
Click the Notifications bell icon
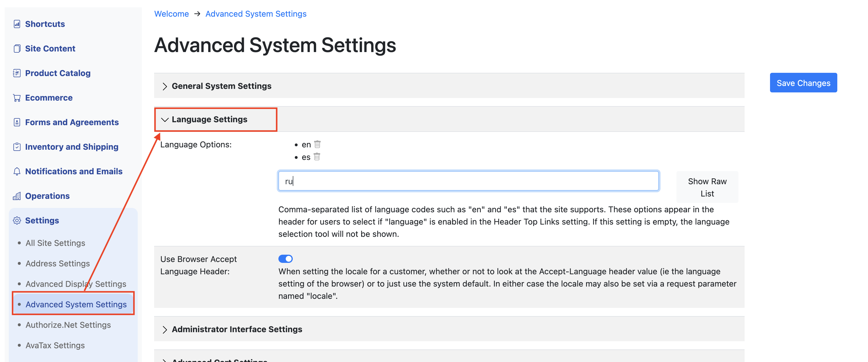(17, 171)
